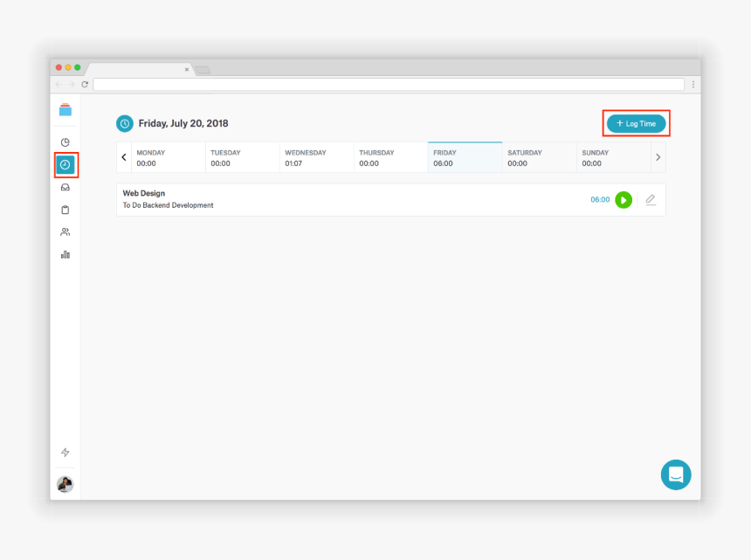Select the time tracking clock sidebar icon
Image resolution: width=751 pixels, height=560 pixels.
coord(65,165)
